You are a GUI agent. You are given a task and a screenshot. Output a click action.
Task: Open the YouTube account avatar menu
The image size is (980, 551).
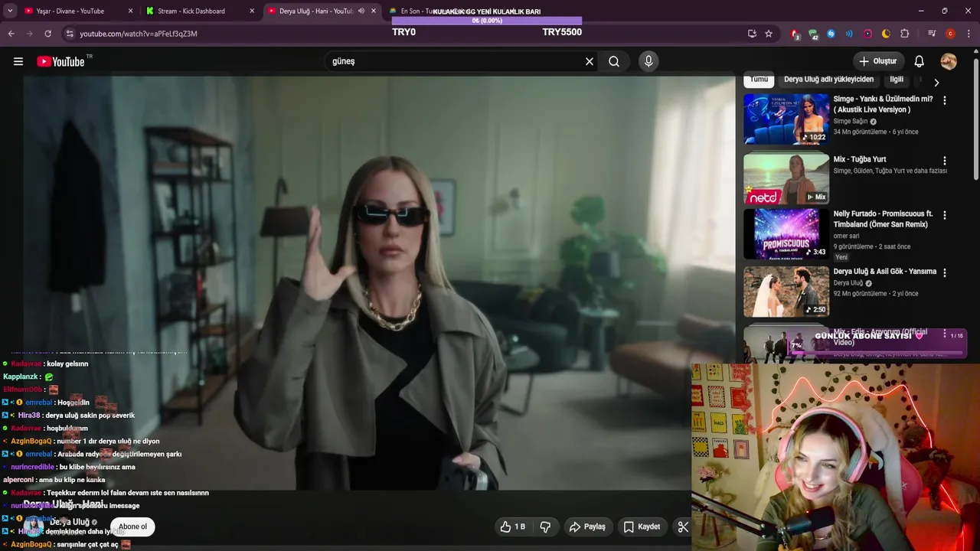tap(949, 61)
